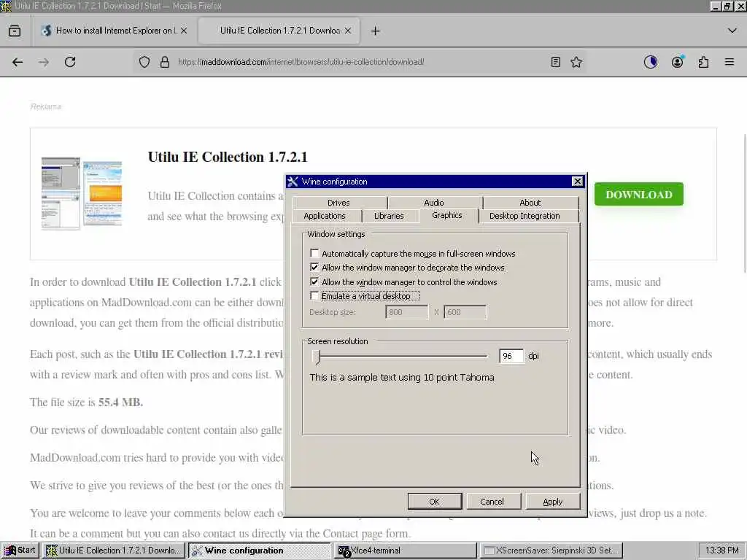The height and width of the screenshot is (560, 747).
Task: Select the Utilu IE Collection browser tab
Action: click(279, 31)
